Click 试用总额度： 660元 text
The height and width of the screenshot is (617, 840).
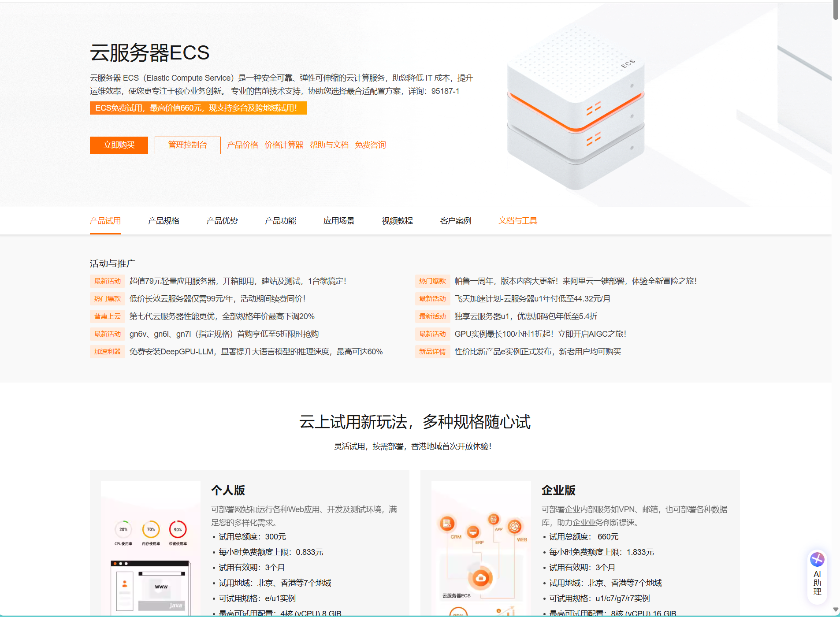click(x=584, y=537)
